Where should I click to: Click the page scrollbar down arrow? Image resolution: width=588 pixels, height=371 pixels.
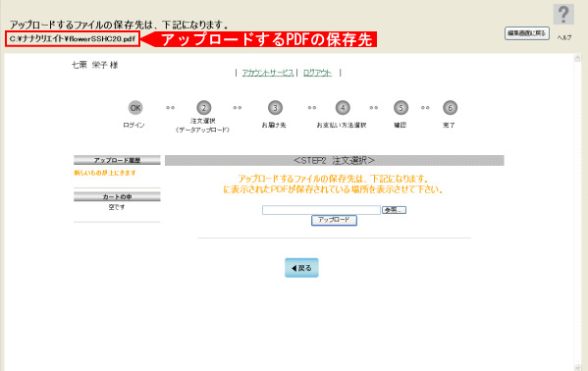click(577, 367)
